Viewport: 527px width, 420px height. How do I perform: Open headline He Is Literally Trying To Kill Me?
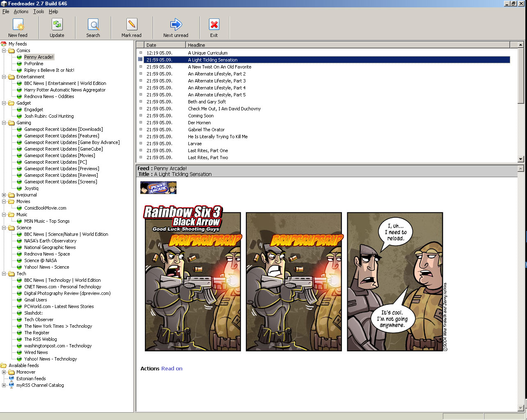pos(218,137)
